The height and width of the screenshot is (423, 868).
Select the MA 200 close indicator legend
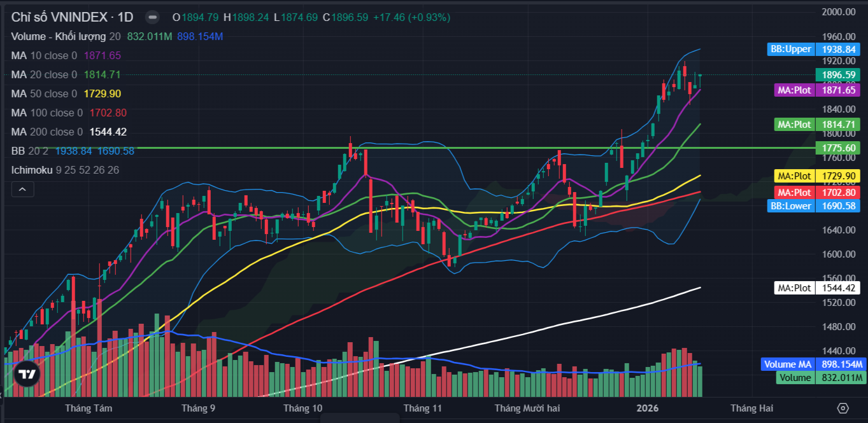pyautogui.click(x=46, y=132)
